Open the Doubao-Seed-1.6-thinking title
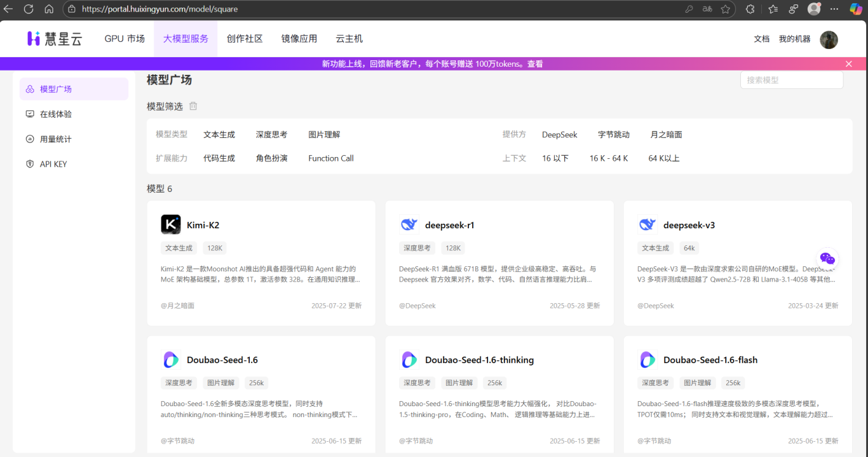This screenshot has height=457, width=868. (480, 360)
